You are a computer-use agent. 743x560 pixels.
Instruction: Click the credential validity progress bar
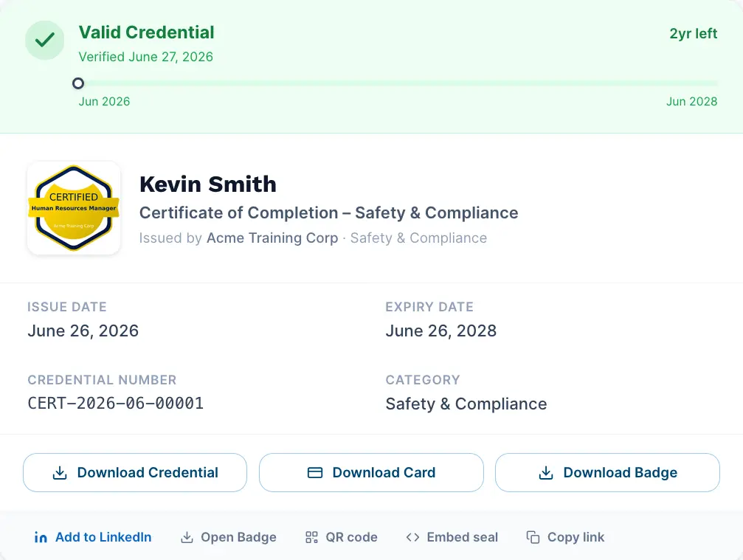398,83
